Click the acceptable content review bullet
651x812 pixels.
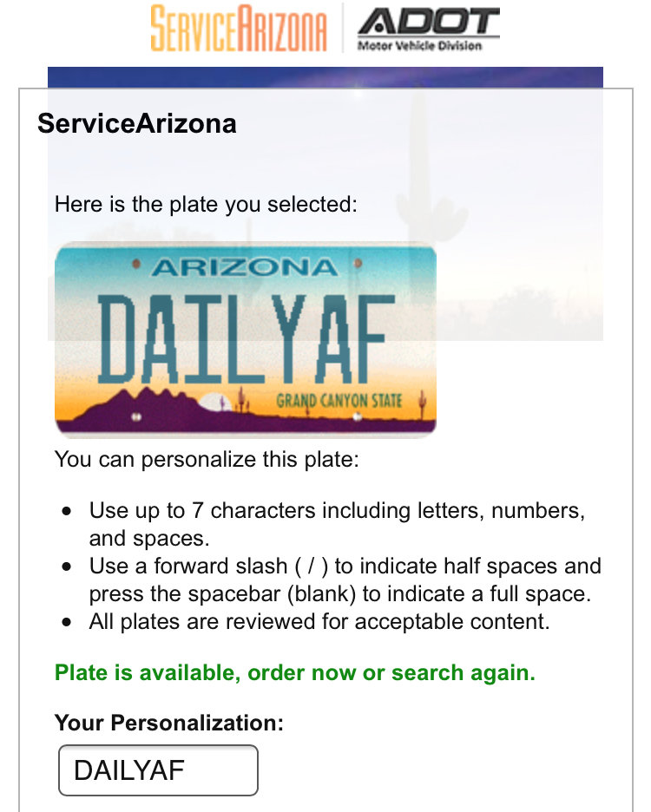[x=319, y=621]
